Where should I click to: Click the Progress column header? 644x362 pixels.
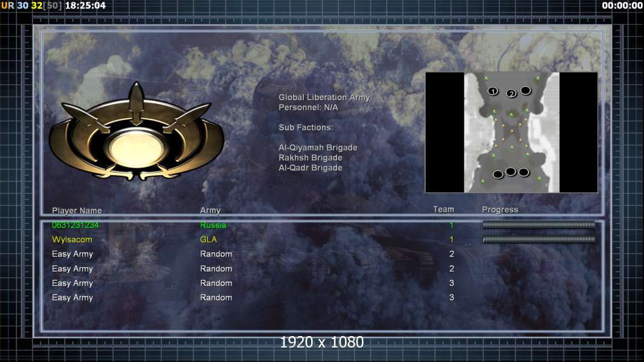click(500, 209)
